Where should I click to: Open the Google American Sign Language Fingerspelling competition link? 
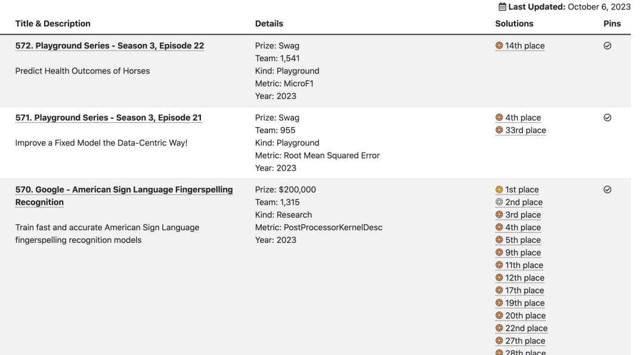click(x=123, y=190)
